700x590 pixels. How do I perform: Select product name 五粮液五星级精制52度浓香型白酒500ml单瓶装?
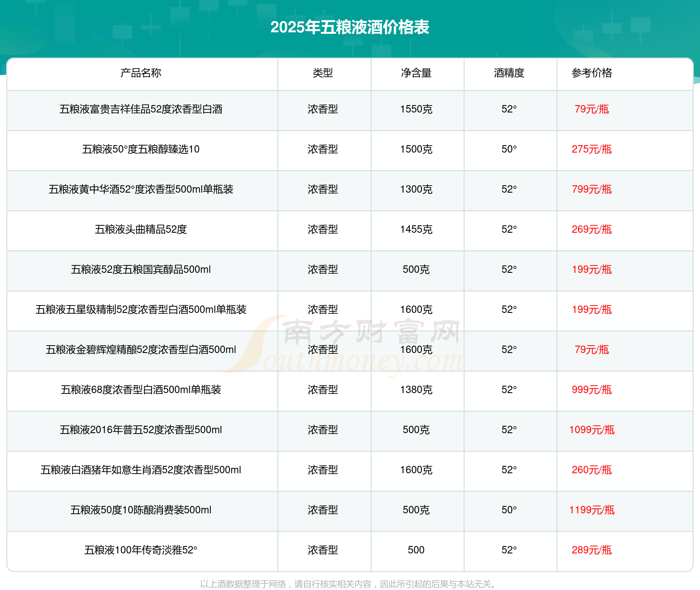pos(141,309)
